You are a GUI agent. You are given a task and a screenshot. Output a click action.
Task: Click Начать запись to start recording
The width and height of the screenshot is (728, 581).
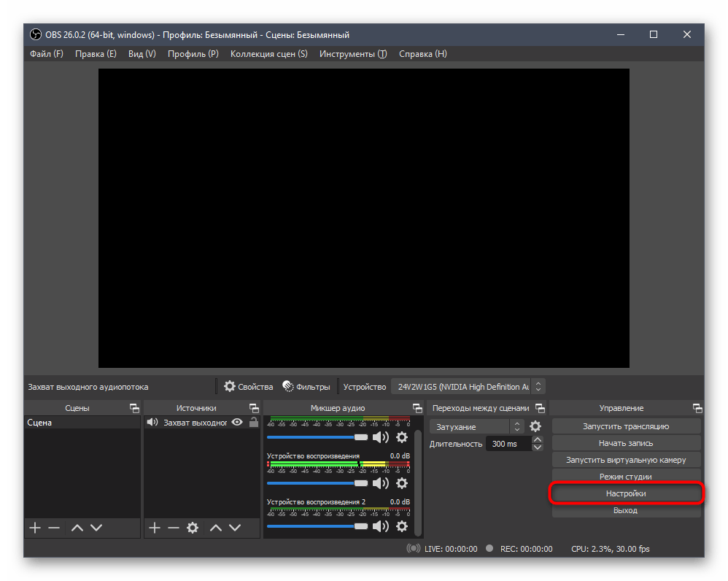click(625, 443)
